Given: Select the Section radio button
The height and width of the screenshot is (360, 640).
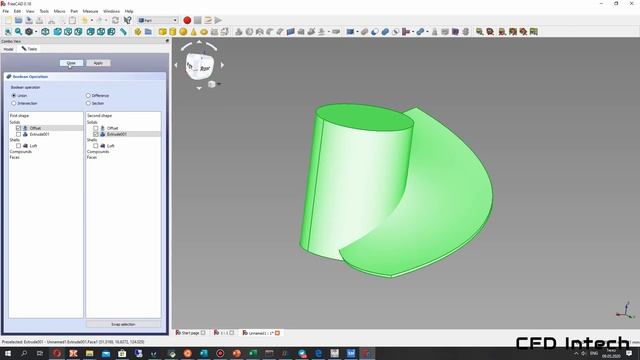Looking at the screenshot, I should 88,103.
